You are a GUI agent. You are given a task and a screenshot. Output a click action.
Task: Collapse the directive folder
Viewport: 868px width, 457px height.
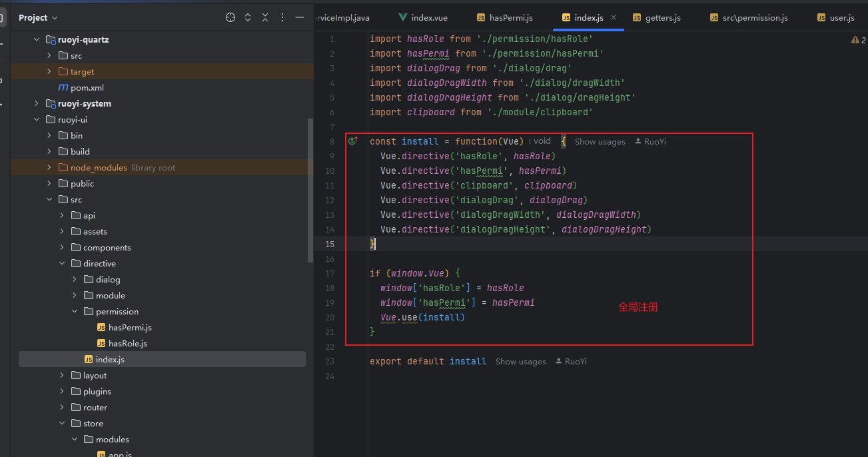coord(62,263)
